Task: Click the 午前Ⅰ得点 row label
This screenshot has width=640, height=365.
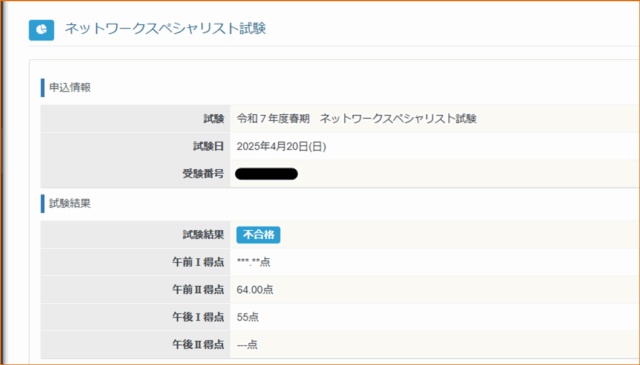Action: [198, 262]
